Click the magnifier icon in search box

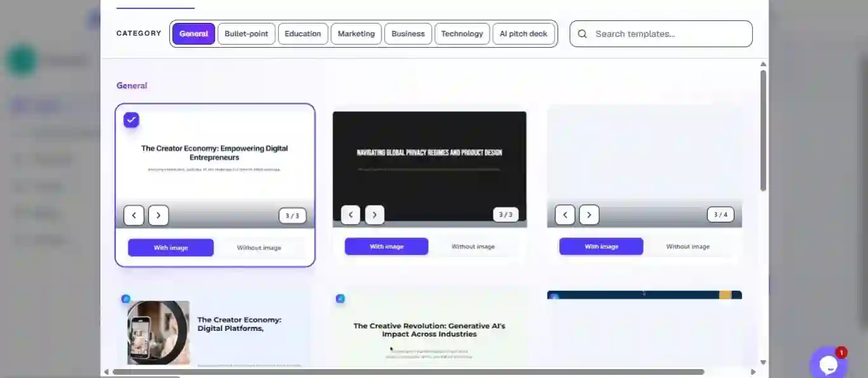click(582, 34)
